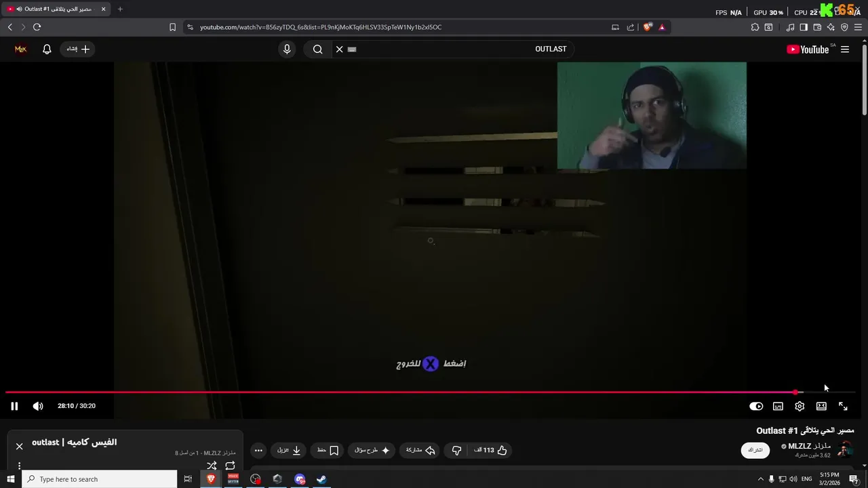Open more actions three-dot menu
Viewport: 868px width, 488px height.
point(258,450)
